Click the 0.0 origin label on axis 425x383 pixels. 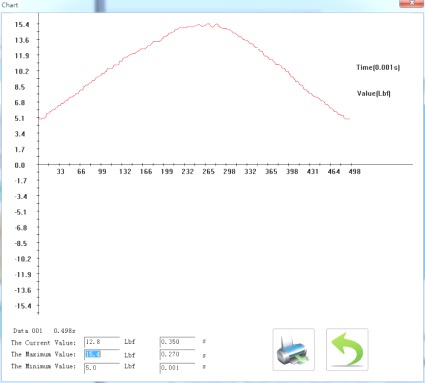point(20,165)
